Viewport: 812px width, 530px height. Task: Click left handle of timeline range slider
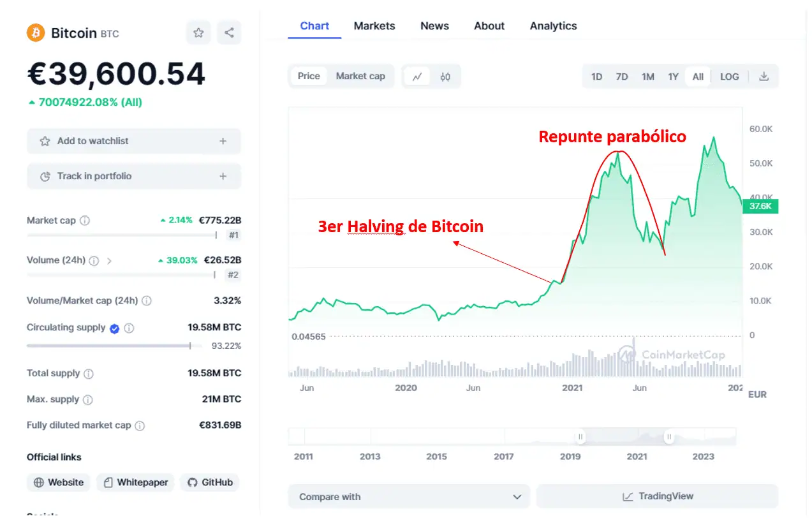click(580, 437)
